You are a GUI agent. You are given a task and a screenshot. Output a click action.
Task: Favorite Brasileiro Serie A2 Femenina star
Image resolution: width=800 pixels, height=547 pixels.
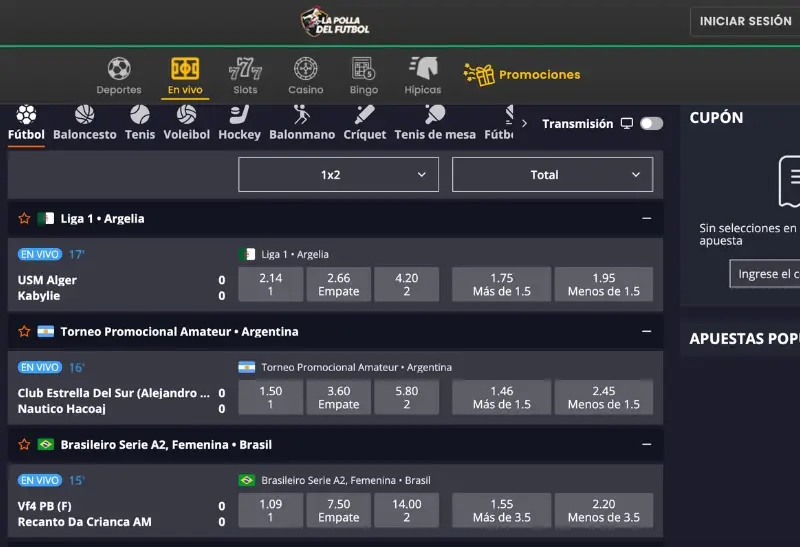tap(24, 444)
